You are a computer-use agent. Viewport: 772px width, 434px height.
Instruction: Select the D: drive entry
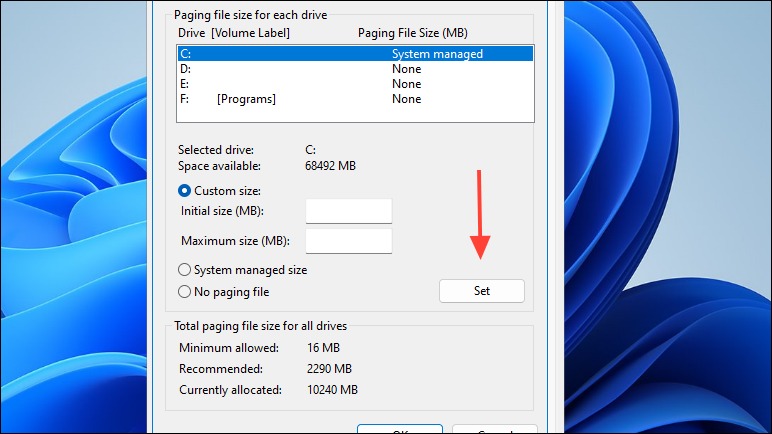(355, 68)
